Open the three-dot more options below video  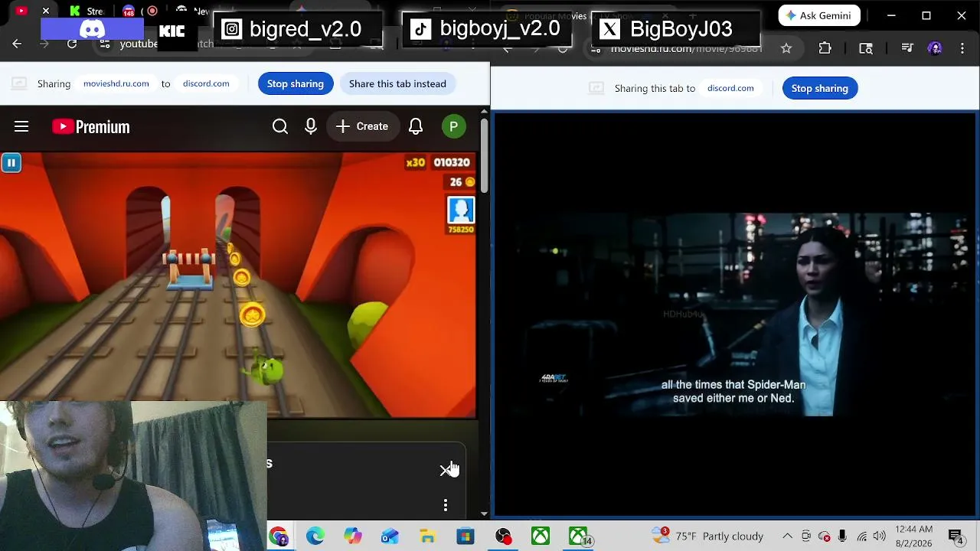[446, 505]
